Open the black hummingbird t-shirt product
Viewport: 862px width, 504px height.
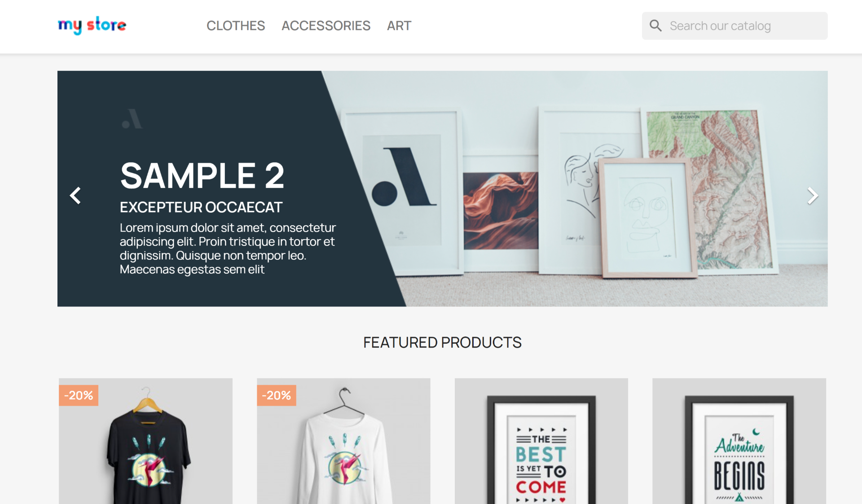tap(146, 441)
